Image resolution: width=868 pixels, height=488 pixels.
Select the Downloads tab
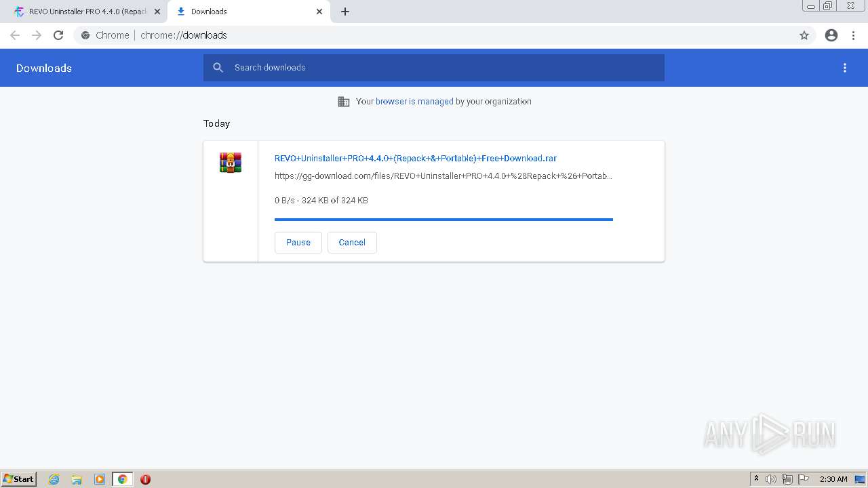(249, 12)
